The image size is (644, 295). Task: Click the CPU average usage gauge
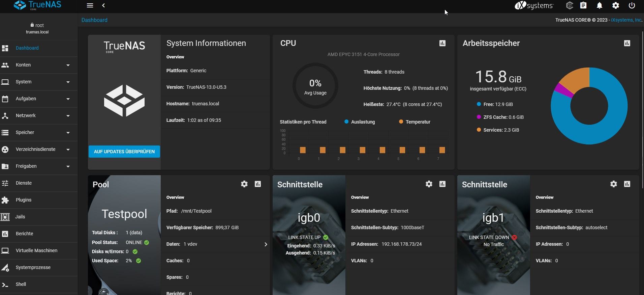[x=315, y=86]
